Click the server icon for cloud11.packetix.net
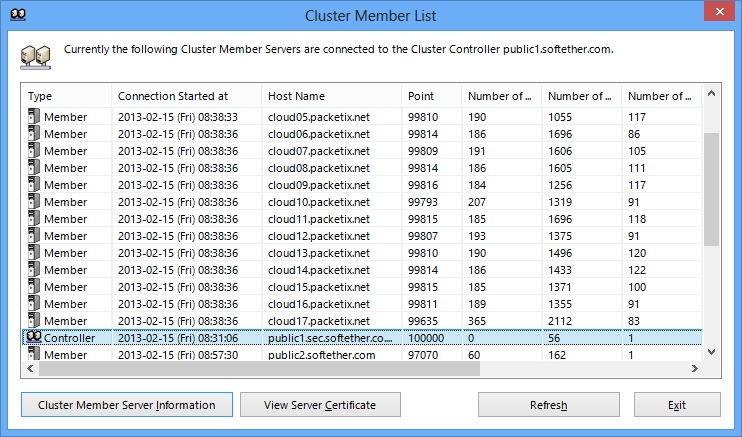Screen dimensions: 742x437 34,218
